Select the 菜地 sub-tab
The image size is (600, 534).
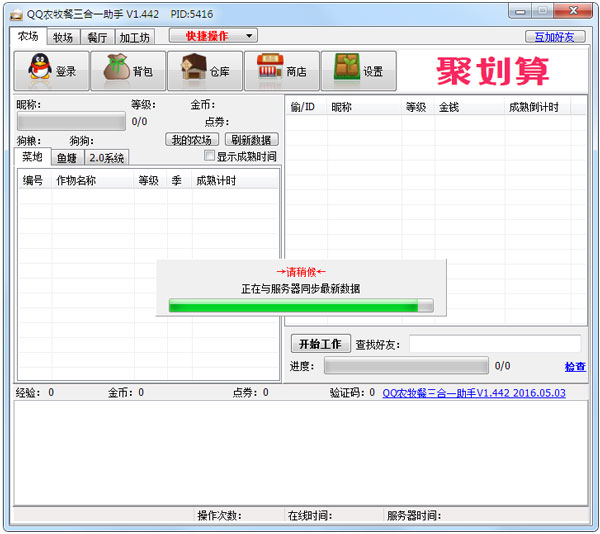pyautogui.click(x=33, y=156)
